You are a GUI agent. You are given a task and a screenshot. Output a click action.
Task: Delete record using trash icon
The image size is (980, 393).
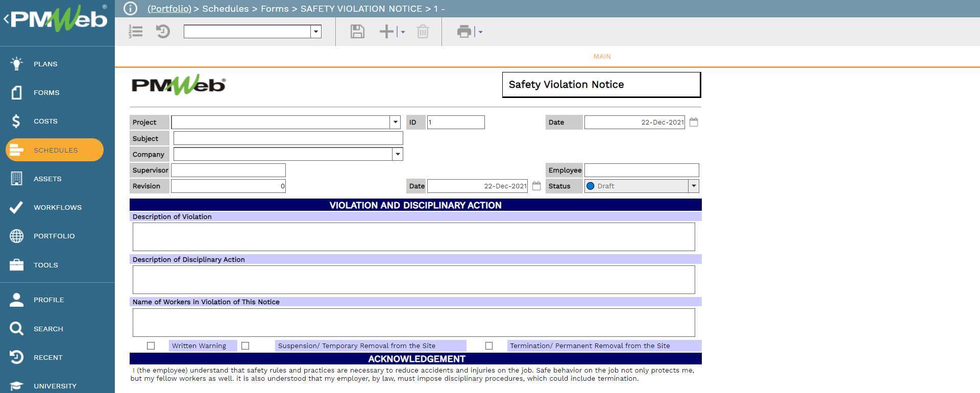[423, 32]
